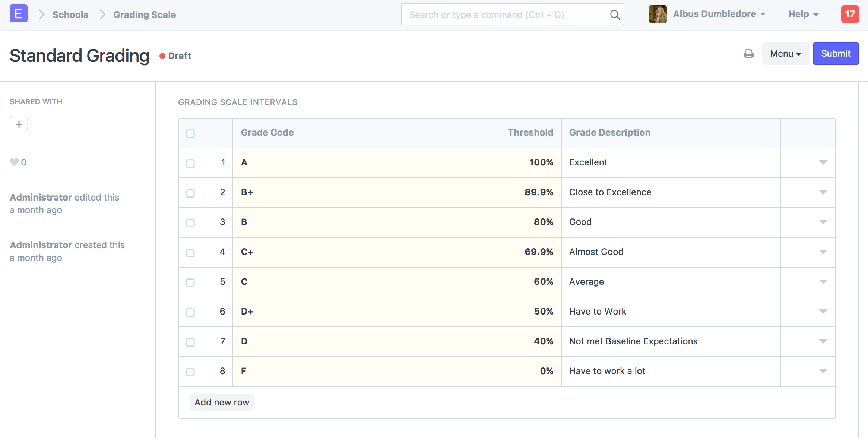Click the Threshold cell showing 89.9%
The height and width of the screenshot is (445, 868).
click(x=507, y=193)
